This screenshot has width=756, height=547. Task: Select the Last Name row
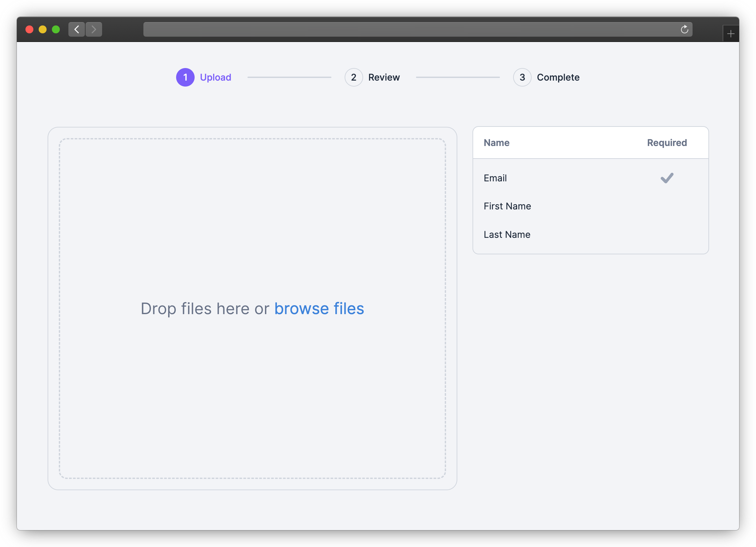(507, 235)
